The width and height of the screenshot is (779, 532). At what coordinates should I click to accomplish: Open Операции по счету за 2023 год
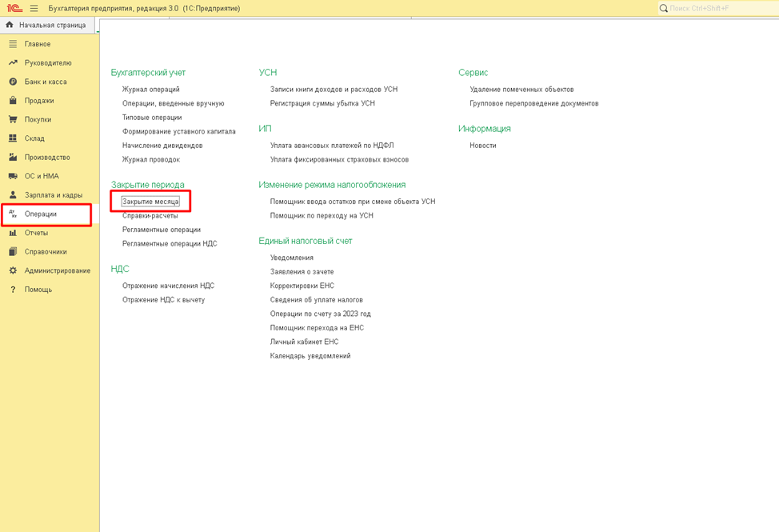coord(321,314)
